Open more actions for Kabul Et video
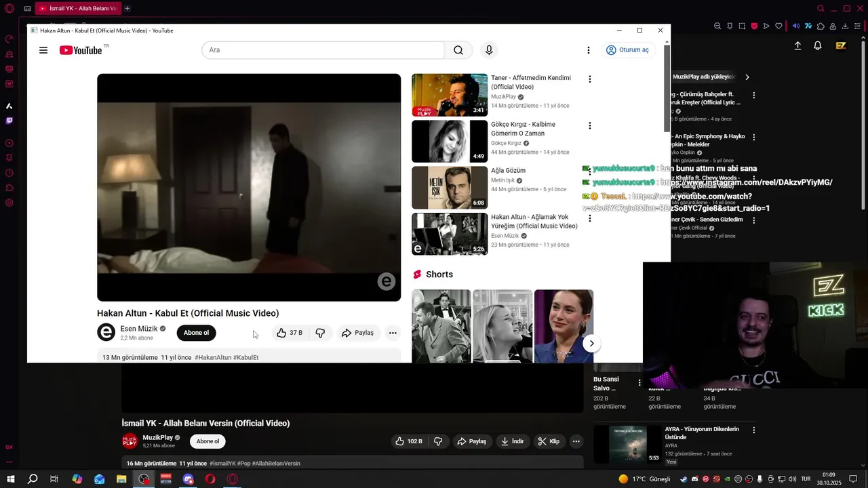 point(393,333)
